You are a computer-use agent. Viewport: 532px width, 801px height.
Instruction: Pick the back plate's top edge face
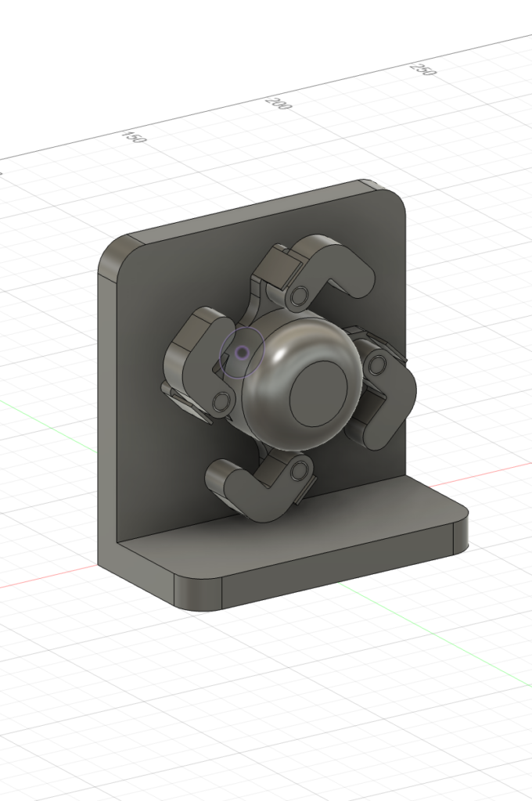pos(250,214)
